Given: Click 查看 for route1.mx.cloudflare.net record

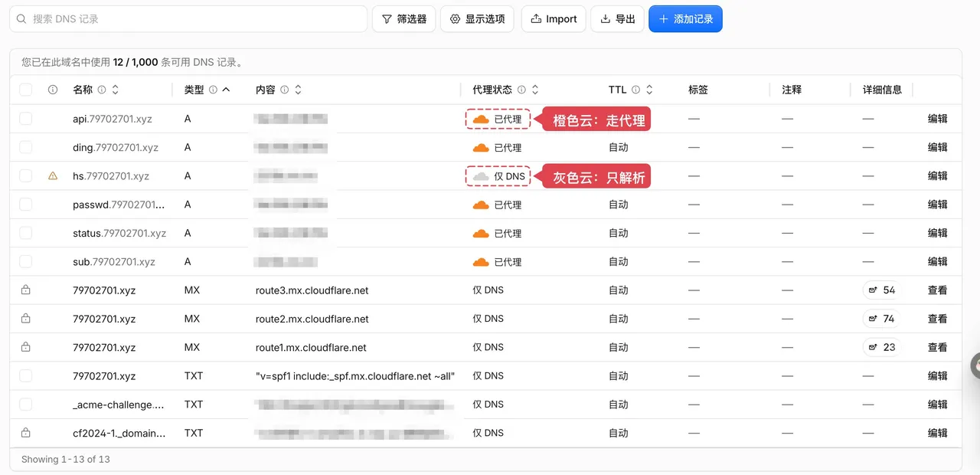Looking at the screenshot, I should (x=938, y=347).
